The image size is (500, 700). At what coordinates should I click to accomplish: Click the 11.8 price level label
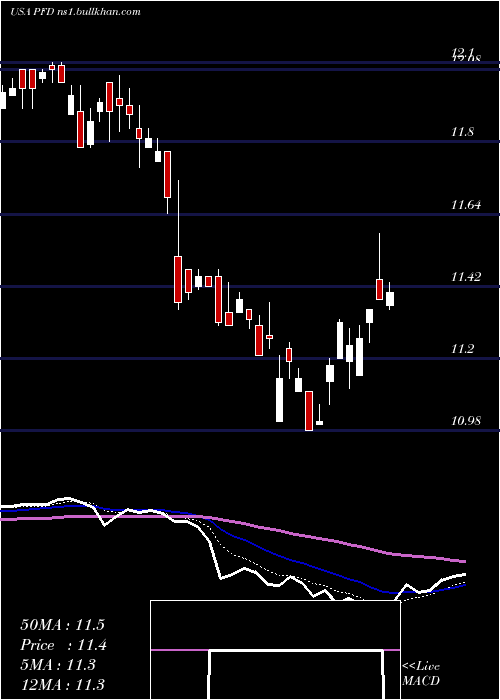click(462, 132)
